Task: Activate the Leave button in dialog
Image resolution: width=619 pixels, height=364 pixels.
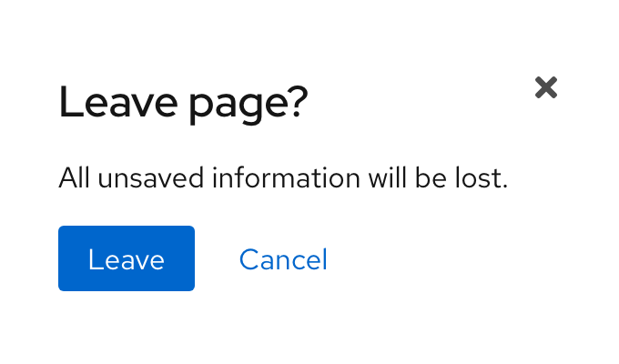Action: (127, 259)
